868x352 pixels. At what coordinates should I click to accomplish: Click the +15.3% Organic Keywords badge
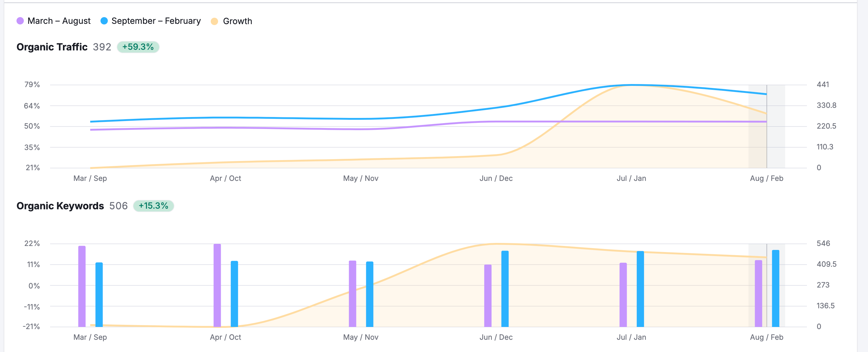coord(153,206)
